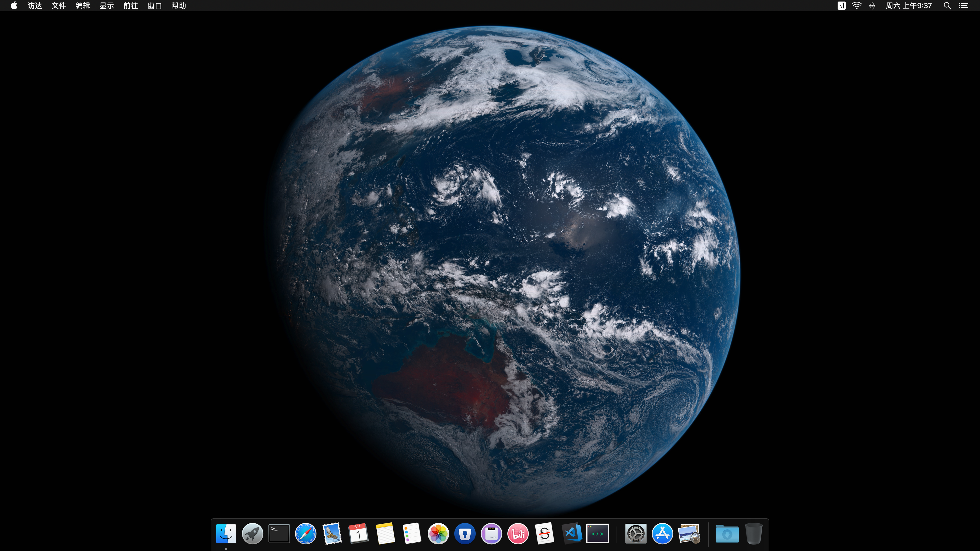Open the 拼 input method menu

[x=841, y=6]
